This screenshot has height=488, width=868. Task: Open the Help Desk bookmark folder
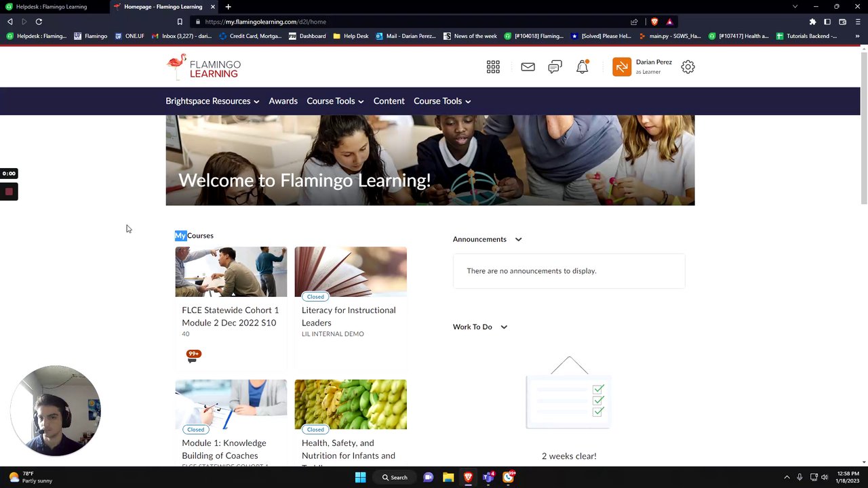(x=351, y=36)
